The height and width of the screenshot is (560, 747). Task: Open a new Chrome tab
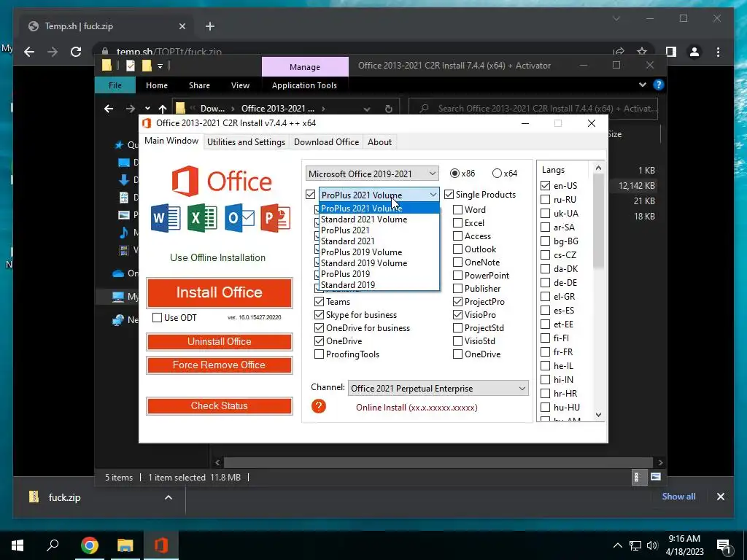(x=210, y=26)
